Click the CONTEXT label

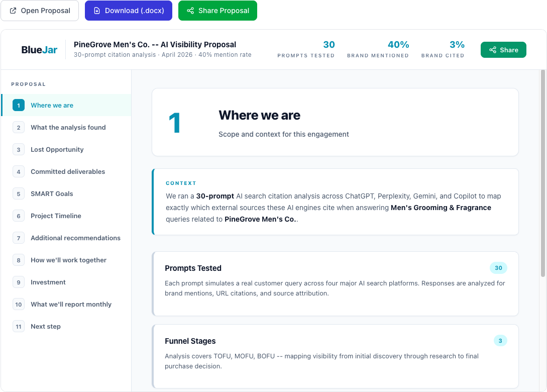181,183
